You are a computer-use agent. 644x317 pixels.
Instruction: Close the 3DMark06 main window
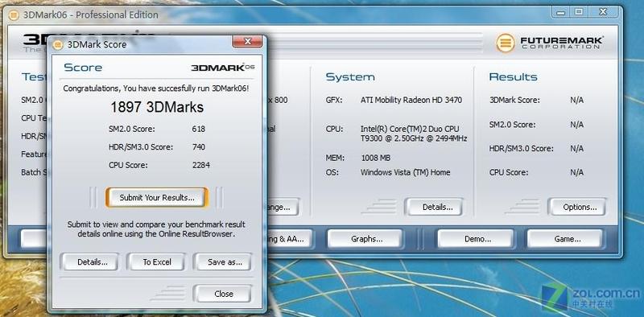(602, 12)
